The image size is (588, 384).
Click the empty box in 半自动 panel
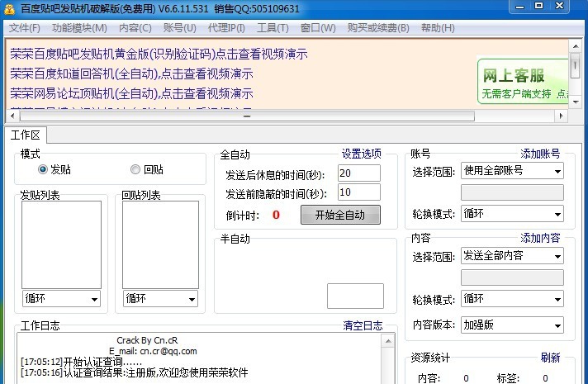[x=355, y=296]
